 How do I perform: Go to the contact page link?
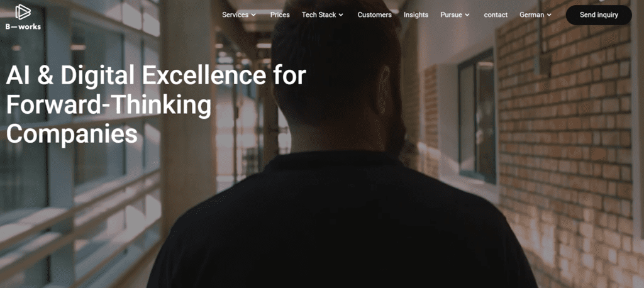point(496,15)
